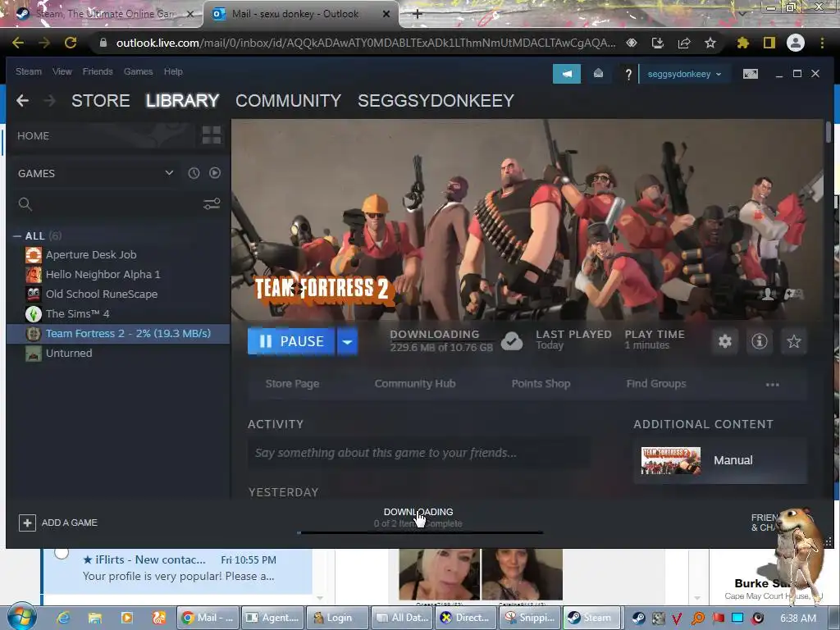Screen dimensions: 840x630
Task: Open Help menu in Steam
Action: (173, 71)
